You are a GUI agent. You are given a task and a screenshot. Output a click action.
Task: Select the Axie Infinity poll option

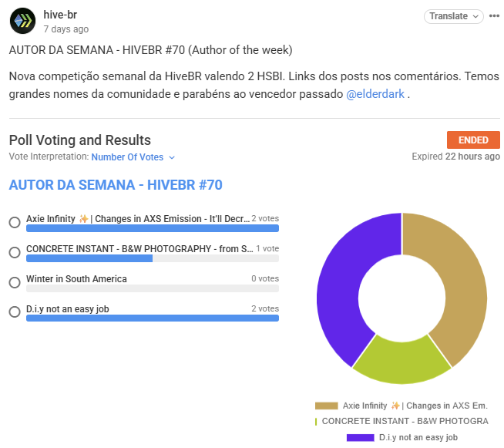coord(15,222)
